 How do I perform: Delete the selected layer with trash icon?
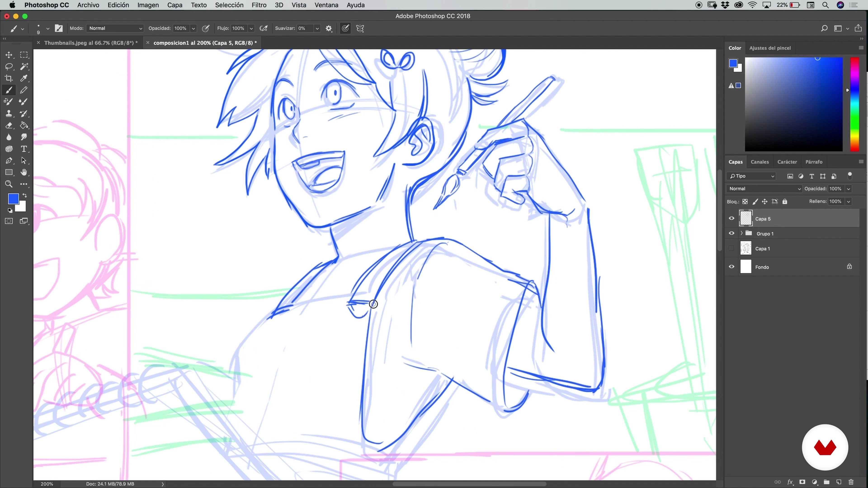point(851,482)
